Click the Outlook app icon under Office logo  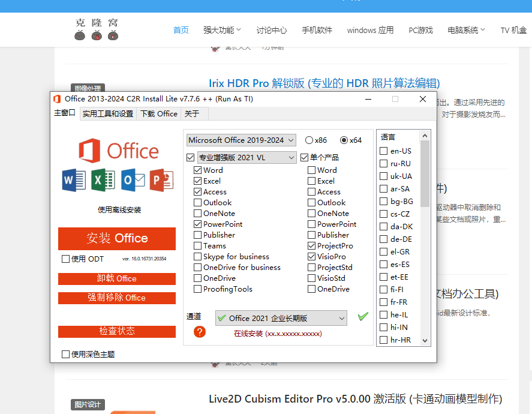click(133, 180)
